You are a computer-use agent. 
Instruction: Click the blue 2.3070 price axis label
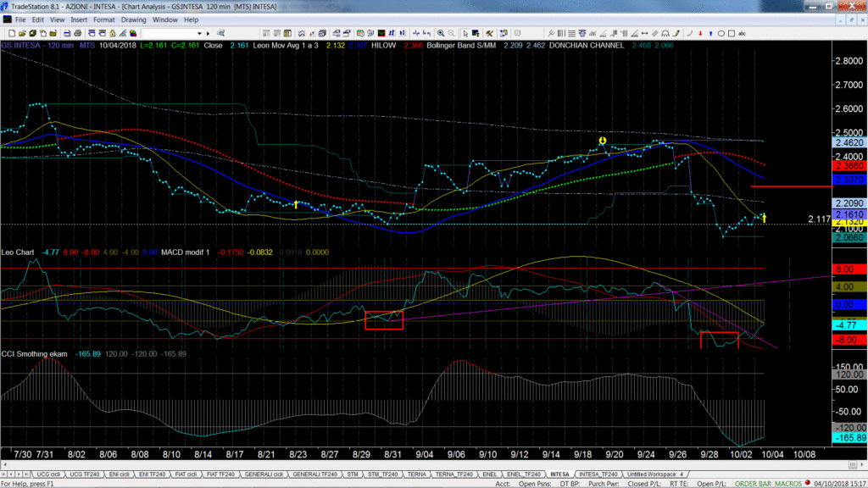click(x=849, y=180)
